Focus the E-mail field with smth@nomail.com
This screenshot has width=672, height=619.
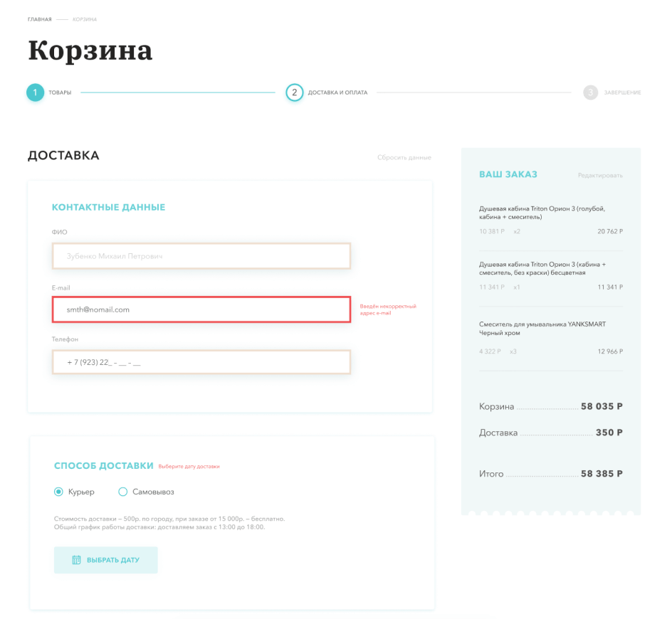click(201, 309)
